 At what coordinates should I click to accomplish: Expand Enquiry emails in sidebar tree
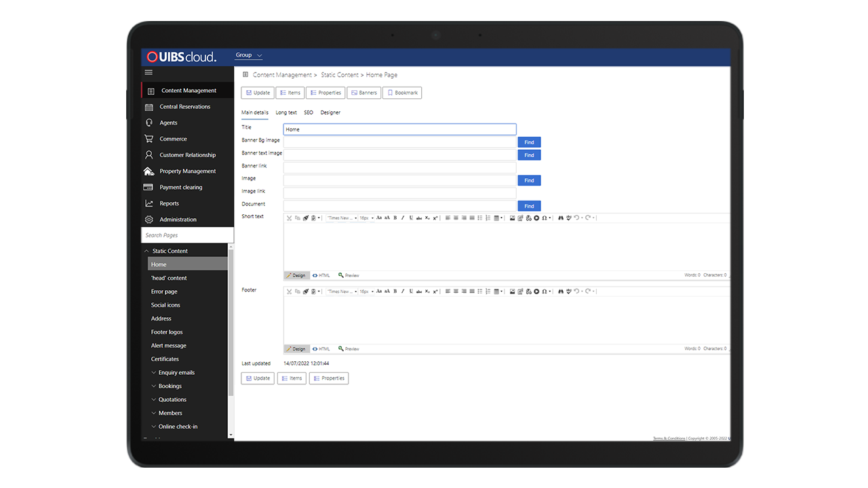[x=154, y=373]
